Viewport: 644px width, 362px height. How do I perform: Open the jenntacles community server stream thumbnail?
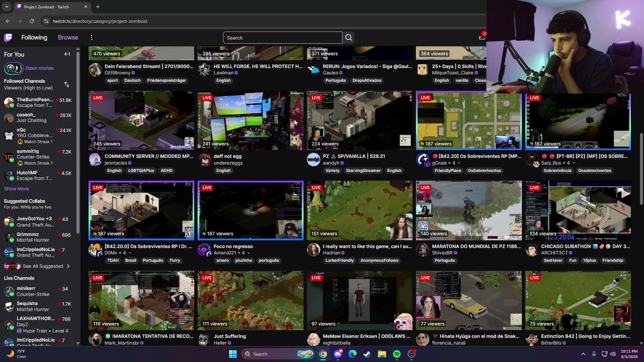tap(141, 121)
